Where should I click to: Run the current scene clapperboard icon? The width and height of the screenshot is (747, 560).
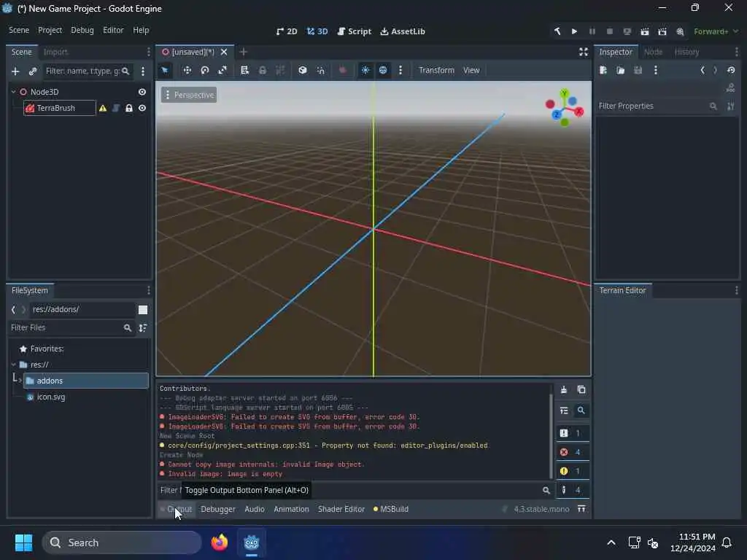(645, 31)
